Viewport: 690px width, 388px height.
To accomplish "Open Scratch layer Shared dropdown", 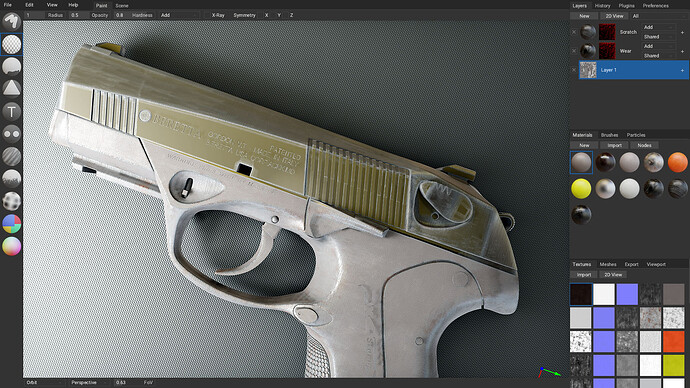I will tap(658, 37).
